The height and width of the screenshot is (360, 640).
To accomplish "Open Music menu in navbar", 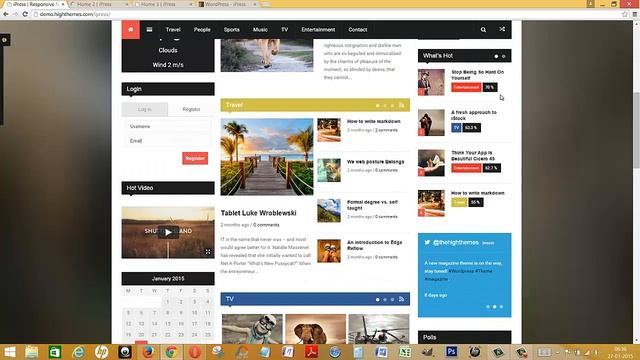I will pos(260,29).
